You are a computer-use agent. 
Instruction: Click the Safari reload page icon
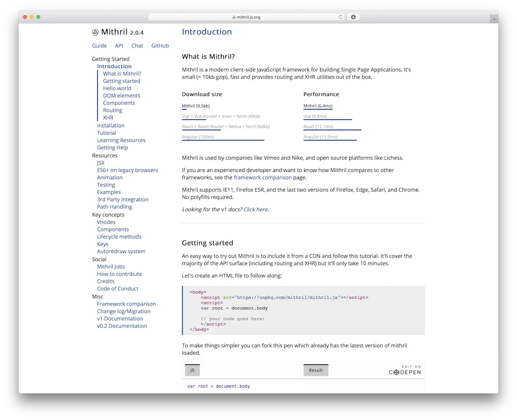click(340, 17)
